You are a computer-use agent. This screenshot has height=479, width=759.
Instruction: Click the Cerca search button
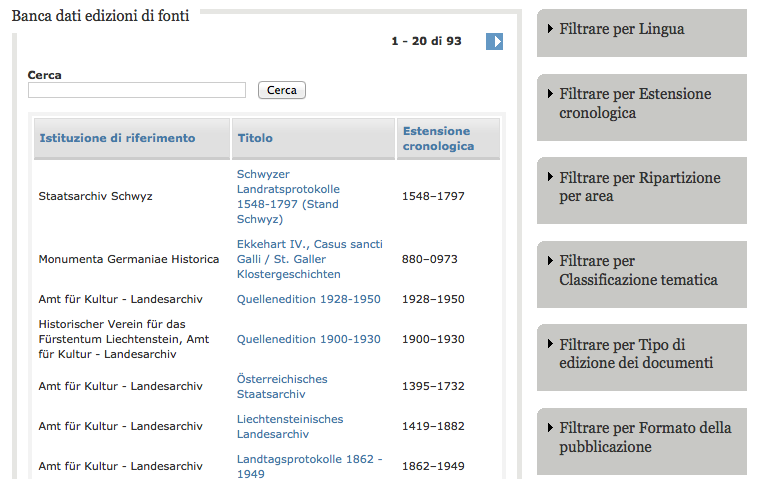coord(281,90)
